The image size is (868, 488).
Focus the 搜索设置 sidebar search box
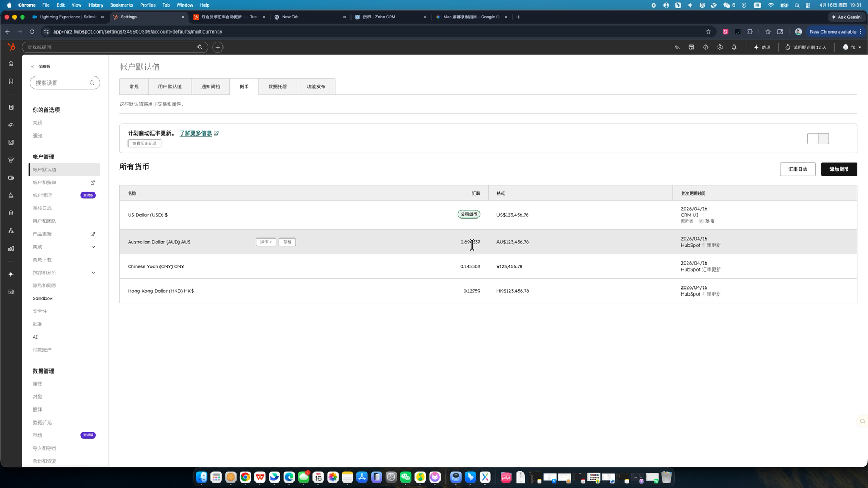pyautogui.click(x=65, y=83)
